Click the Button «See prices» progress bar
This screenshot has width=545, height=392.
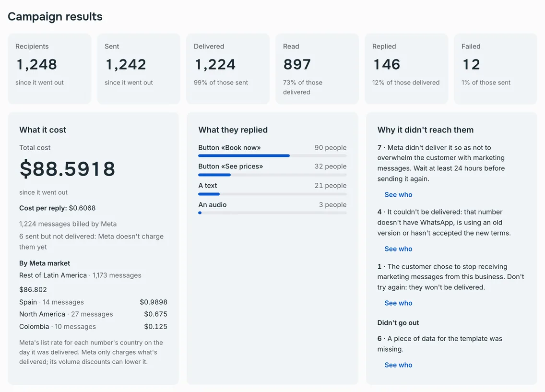(x=272, y=175)
